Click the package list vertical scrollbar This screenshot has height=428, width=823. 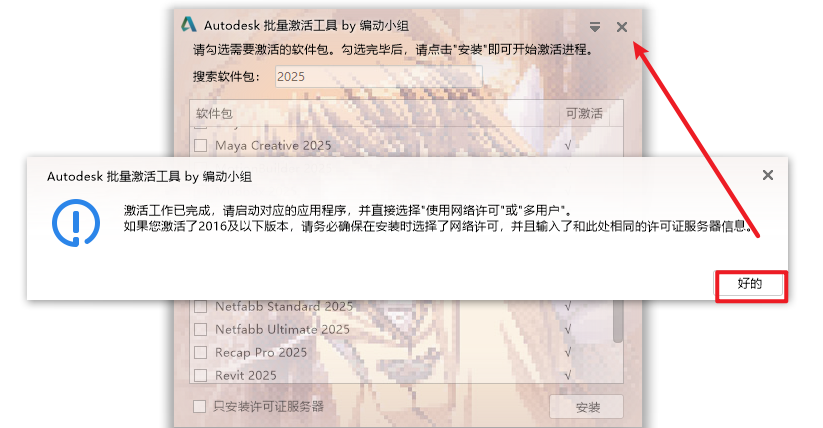coord(618,321)
